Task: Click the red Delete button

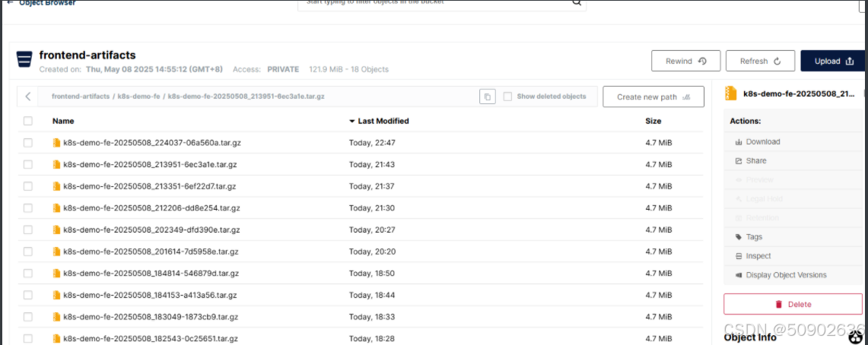Action: 793,304
